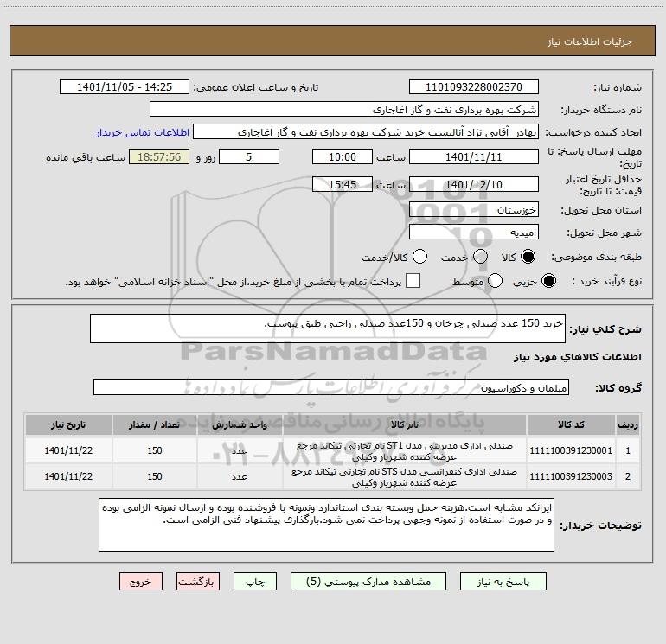Click the ردیف column header
666x644 pixels.
[x=628, y=425]
